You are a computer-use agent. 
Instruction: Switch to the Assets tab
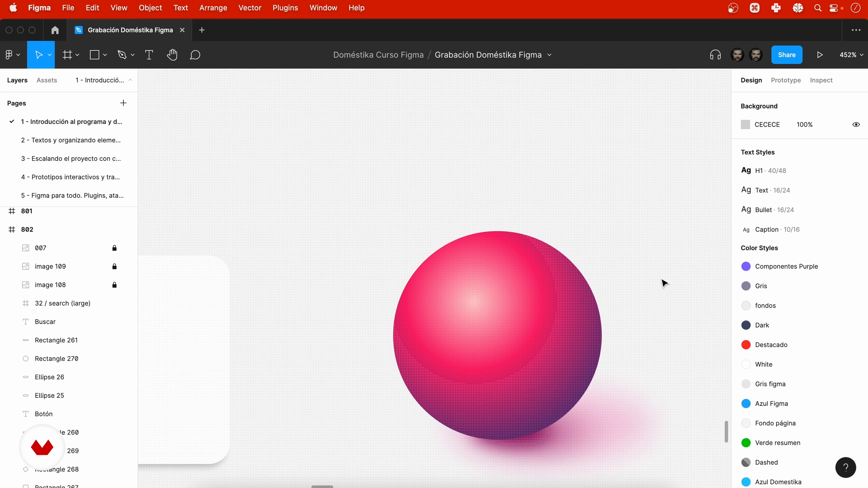[x=47, y=80]
